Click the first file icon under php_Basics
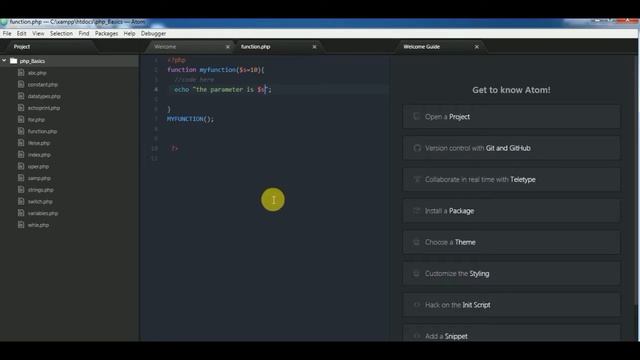 pos(21,73)
